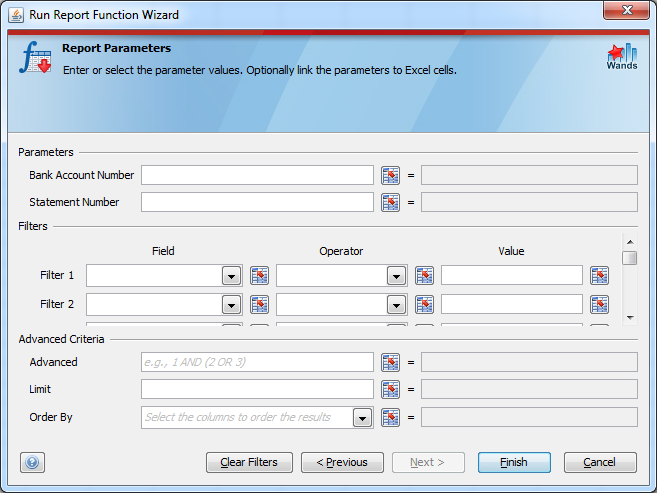Click the Wands logo icon
The height and width of the screenshot is (493, 657).
pyautogui.click(x=622, y=57)
